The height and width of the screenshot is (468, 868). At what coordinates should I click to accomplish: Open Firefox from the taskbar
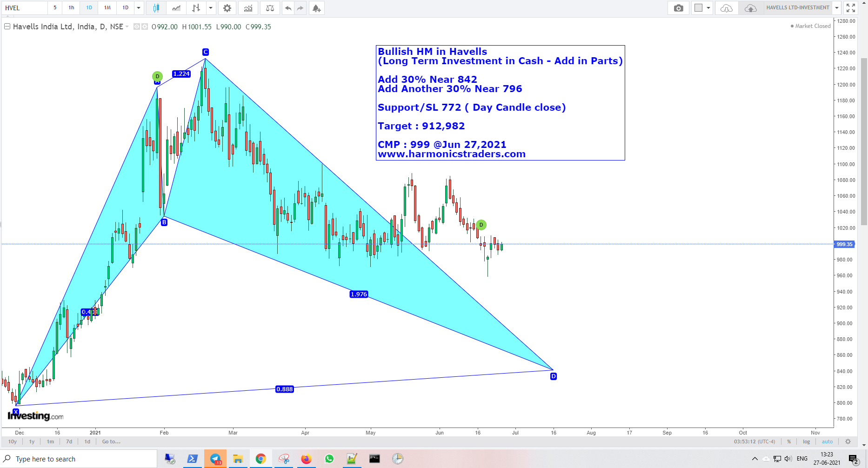pos(306,459)
